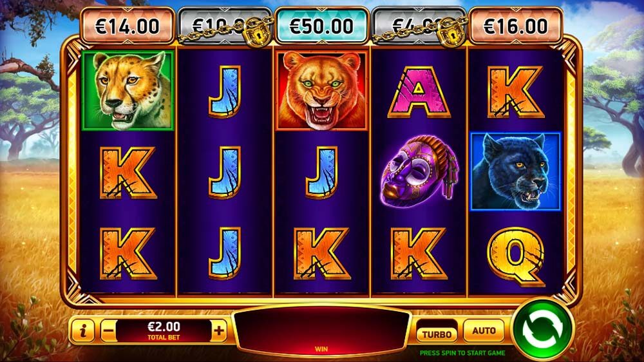Click top J symbol on second reel
This screenshot has width=644, height=362.
pyautogui.click(x=225, y=91)
